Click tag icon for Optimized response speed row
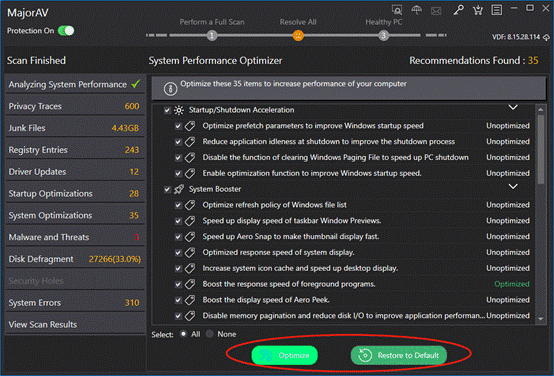 tap(190, 253)
